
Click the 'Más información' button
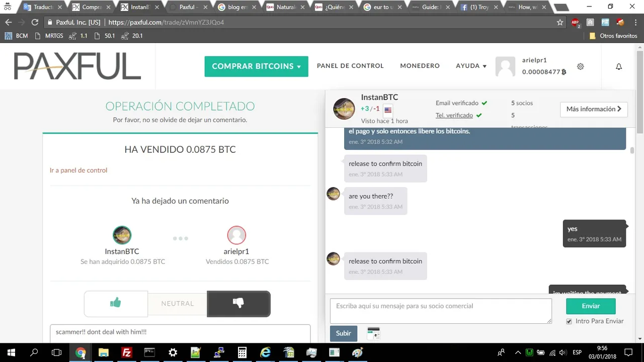[594, 109]
